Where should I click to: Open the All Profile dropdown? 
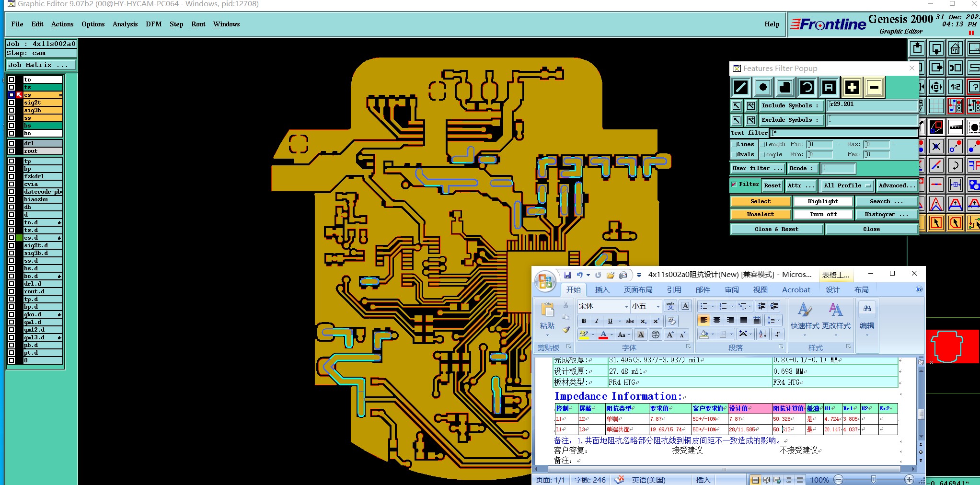click(x=847, y=185)
